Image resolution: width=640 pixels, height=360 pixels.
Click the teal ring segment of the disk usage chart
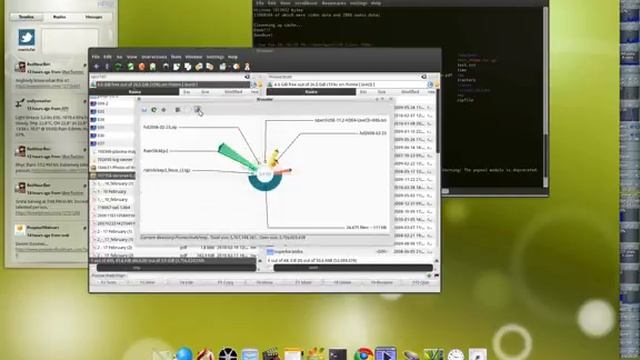click(264, 186)
